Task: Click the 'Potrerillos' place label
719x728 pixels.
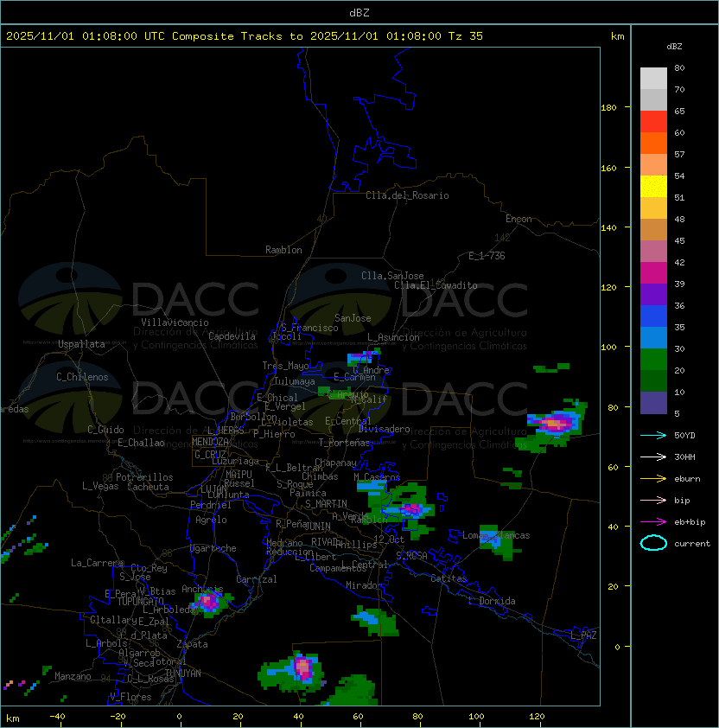Action: (144, 477)
